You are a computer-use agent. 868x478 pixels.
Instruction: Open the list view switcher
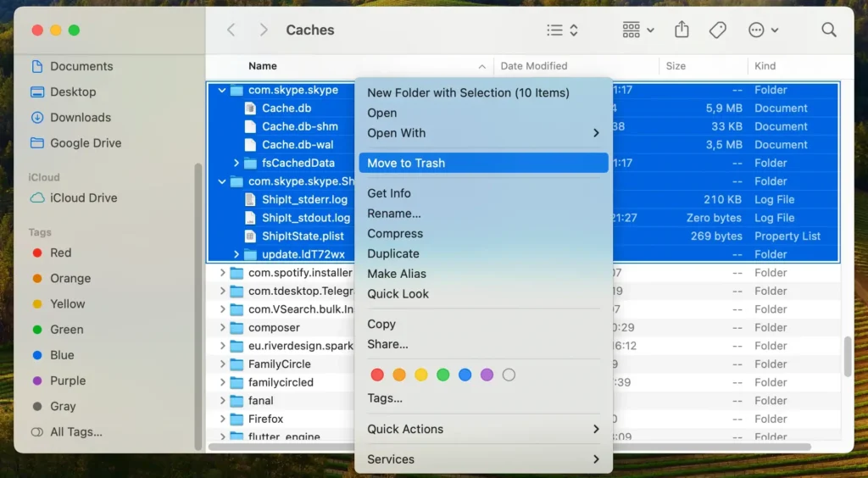[x=562, y=31]
